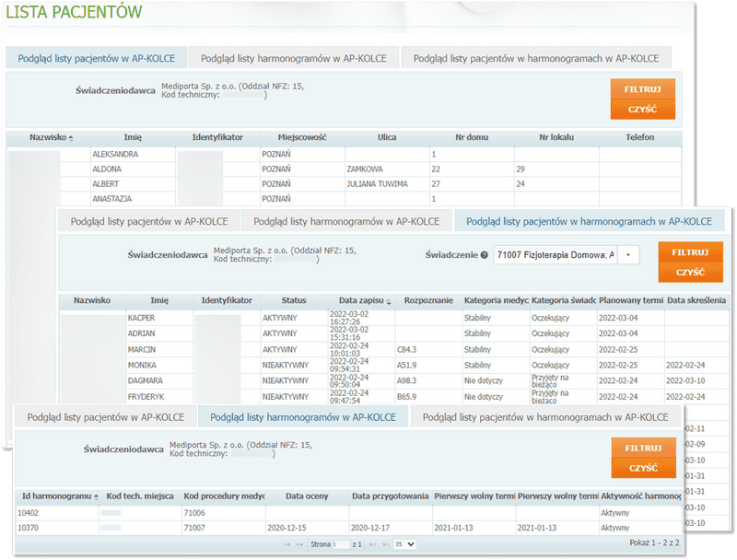Select 'Podgląd listy pacjentów w AP-KOLCE' tab in middle window
Screen dimensions: 737x560
click(x=149, y=221)
